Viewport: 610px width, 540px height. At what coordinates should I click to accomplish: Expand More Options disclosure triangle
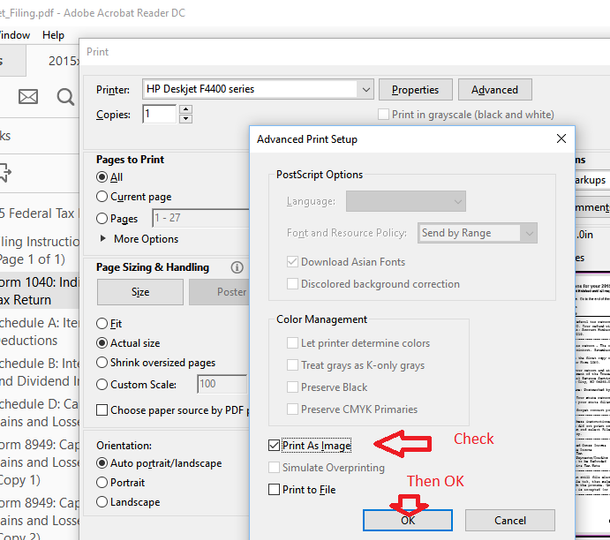click(x=103, y=238)
